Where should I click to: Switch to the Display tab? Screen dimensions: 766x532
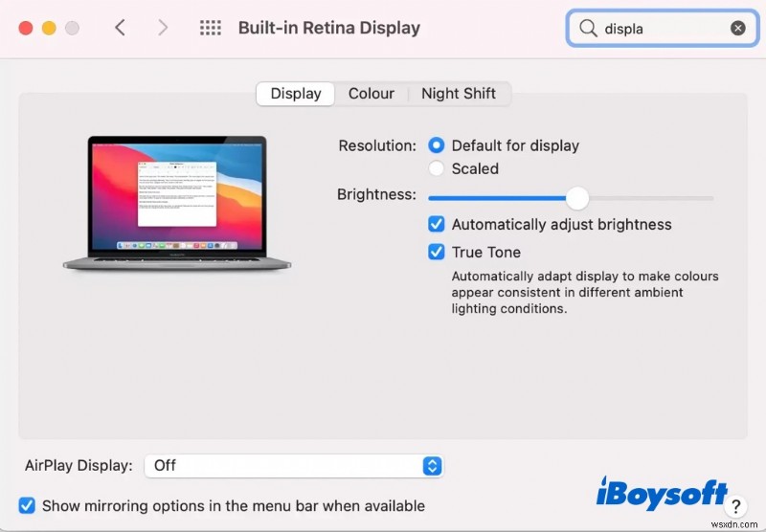pos(296,93)
